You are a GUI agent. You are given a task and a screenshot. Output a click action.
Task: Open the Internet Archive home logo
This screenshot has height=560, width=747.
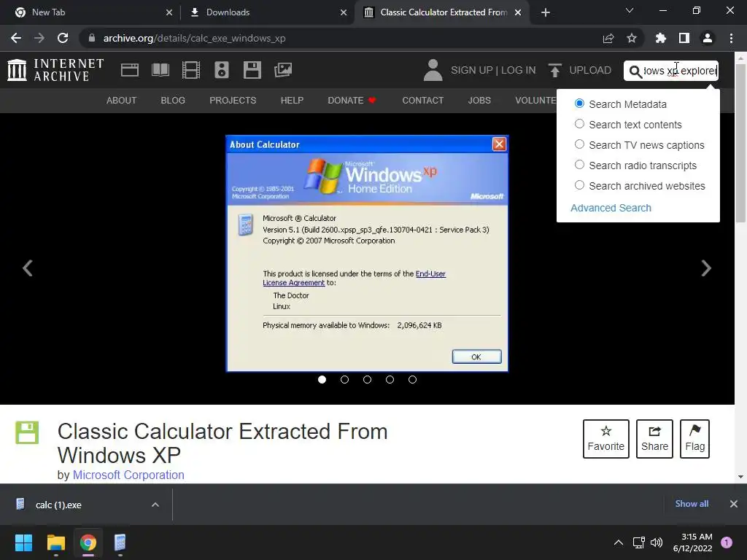[x=55, y=70]
